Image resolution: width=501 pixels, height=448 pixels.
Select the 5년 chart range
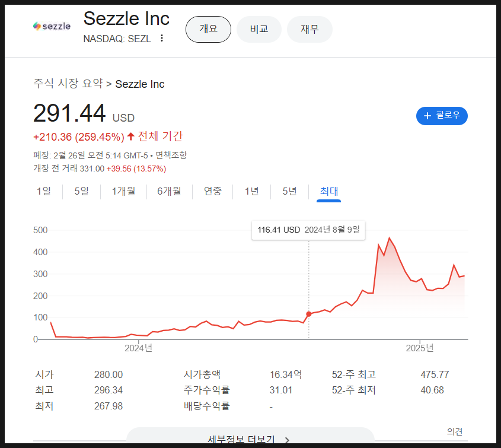(x=289, y=191)
